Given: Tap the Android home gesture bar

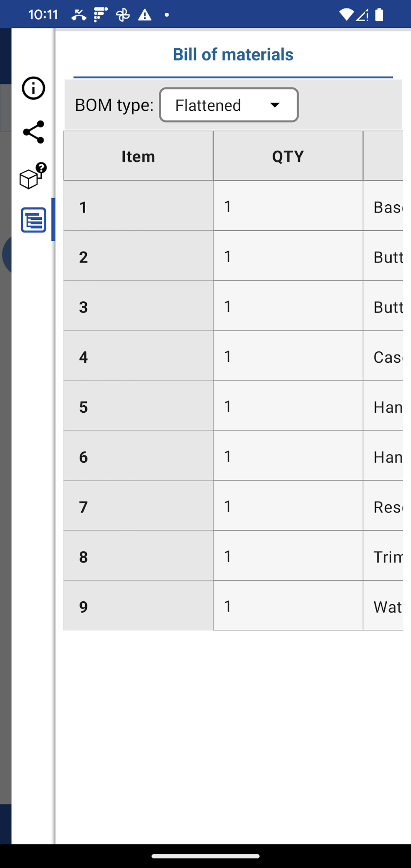Looking at the screenshot, I should point(206,856).
